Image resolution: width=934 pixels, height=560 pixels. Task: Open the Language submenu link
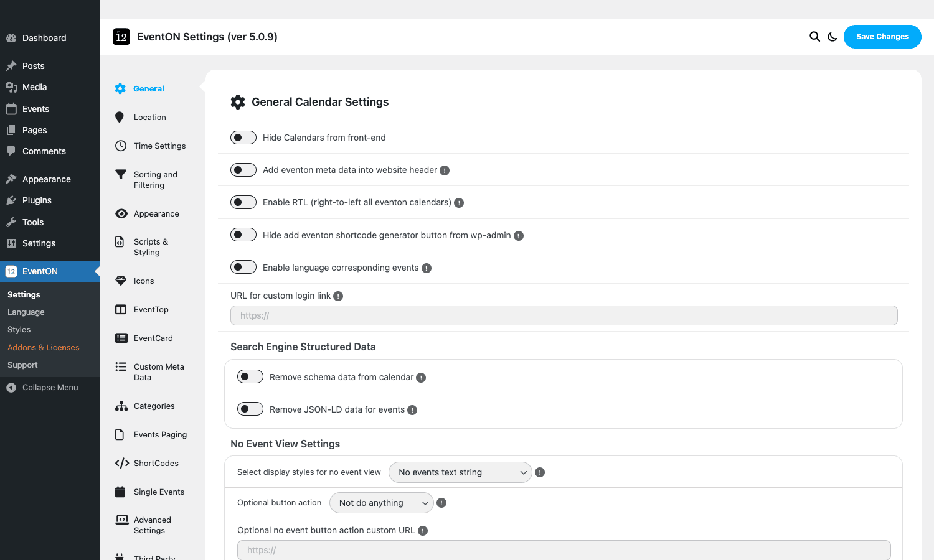[26, 312]
